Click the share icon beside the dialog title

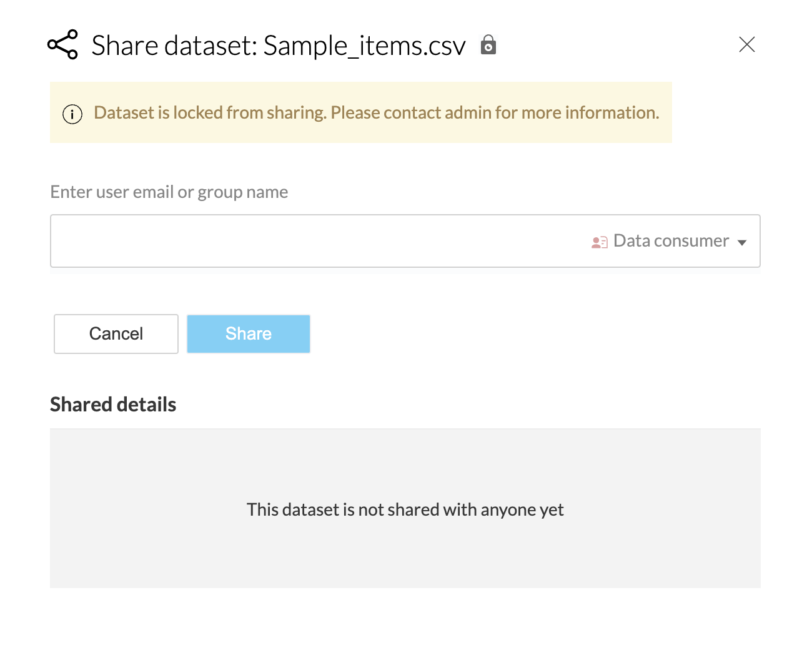pos(63,45)
